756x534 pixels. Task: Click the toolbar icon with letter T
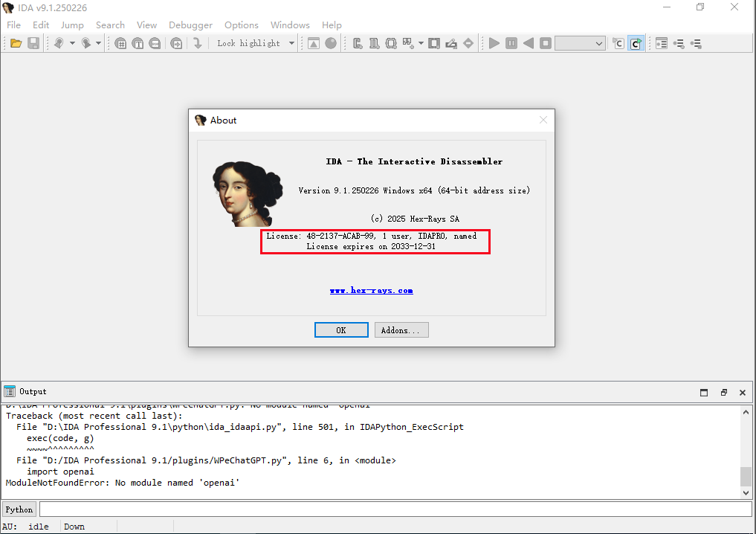coord(138,43)
